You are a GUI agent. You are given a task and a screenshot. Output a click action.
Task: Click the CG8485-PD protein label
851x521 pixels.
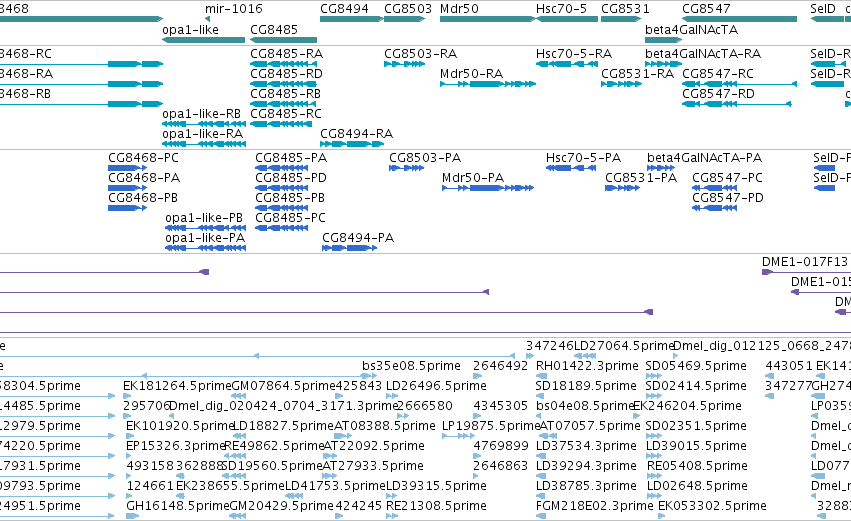(291, 178)
